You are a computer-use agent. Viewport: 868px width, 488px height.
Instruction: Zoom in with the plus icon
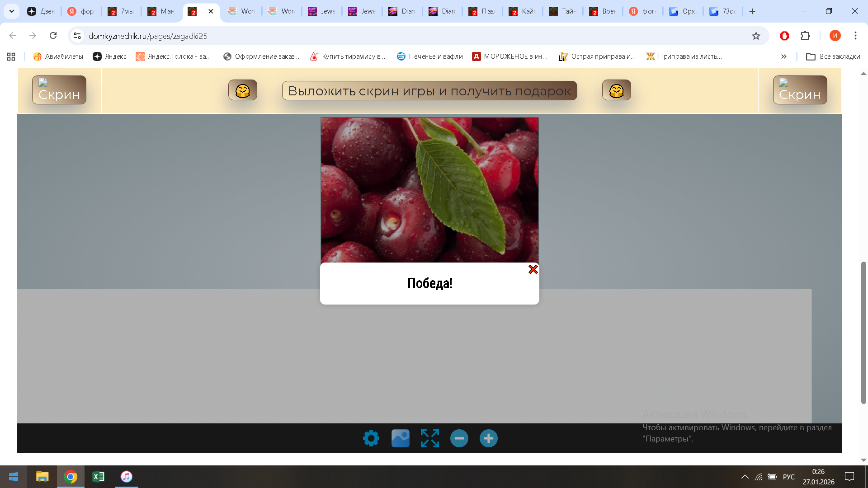click(488, 438)
